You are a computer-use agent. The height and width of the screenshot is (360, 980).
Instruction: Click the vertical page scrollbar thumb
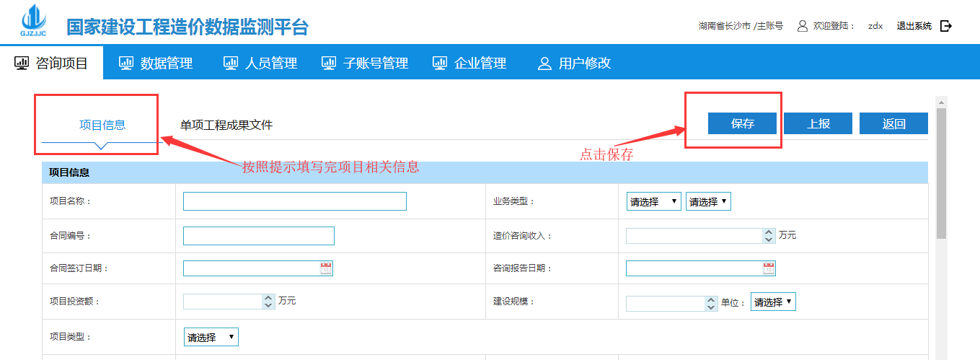(941, 173)
